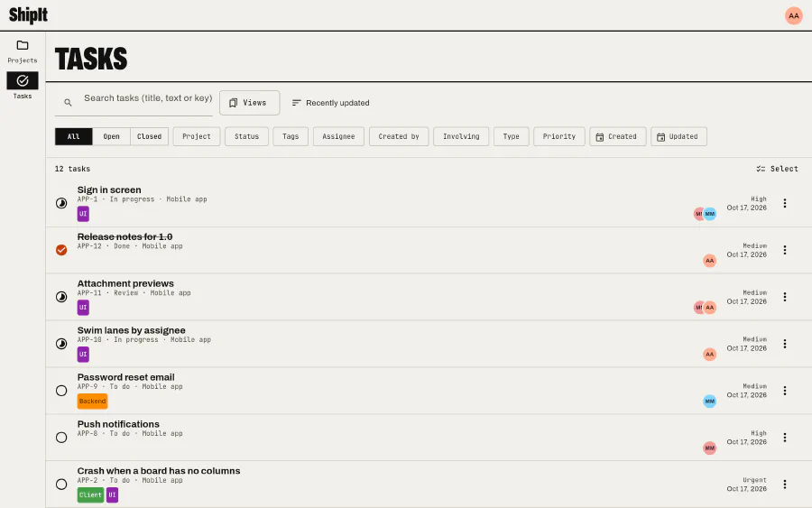
Task: Click the UI tag on Attachment previews
Action: [x=83, y=308]
